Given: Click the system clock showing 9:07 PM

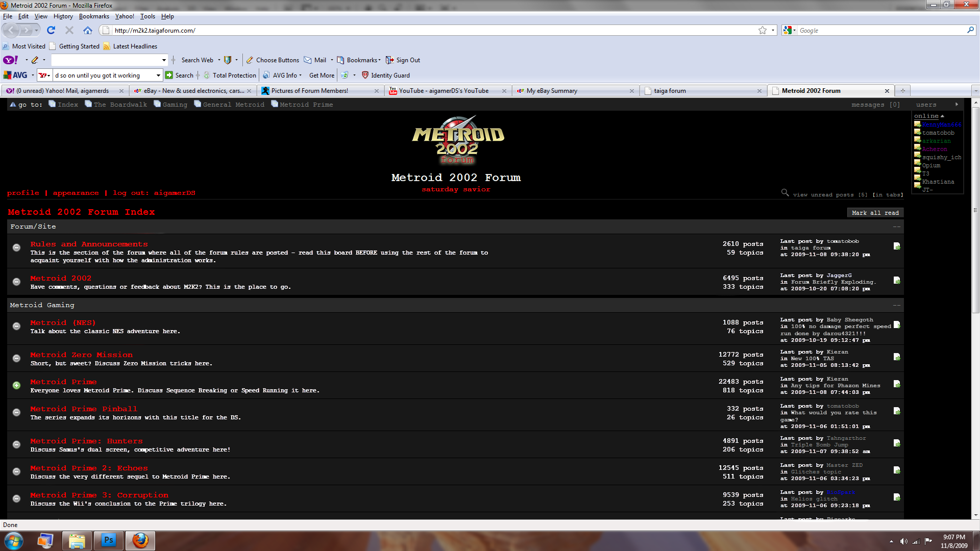Looking at the screenshot, I should coord(954,537).
